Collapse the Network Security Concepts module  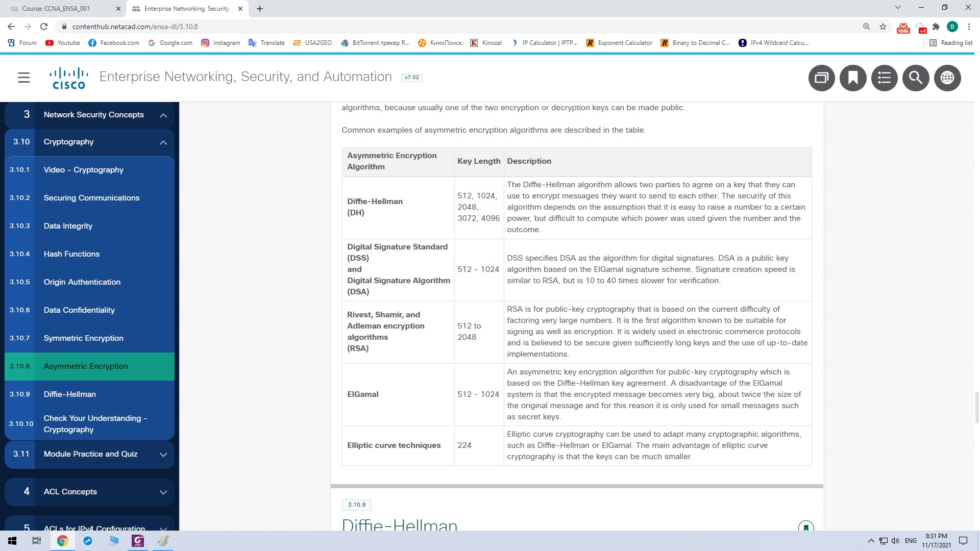click(x=163, y=115)
